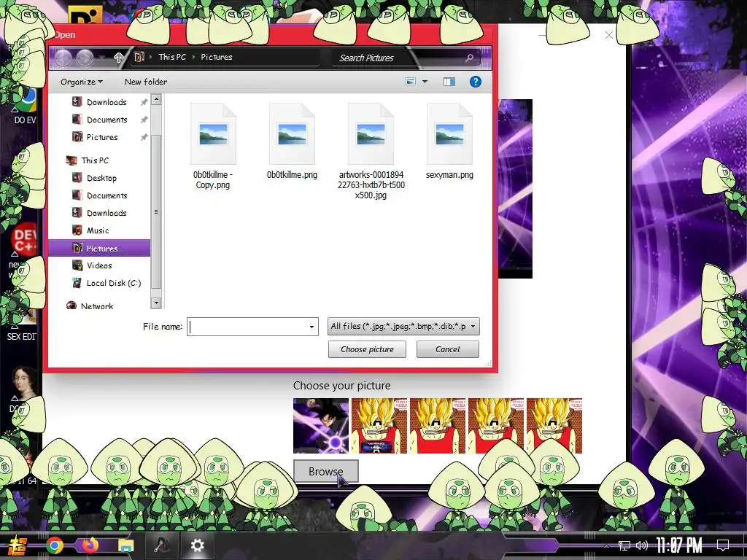Open the 0b0tkillme - Copy.png file
The image size is (747, 560).
(212, 147)
